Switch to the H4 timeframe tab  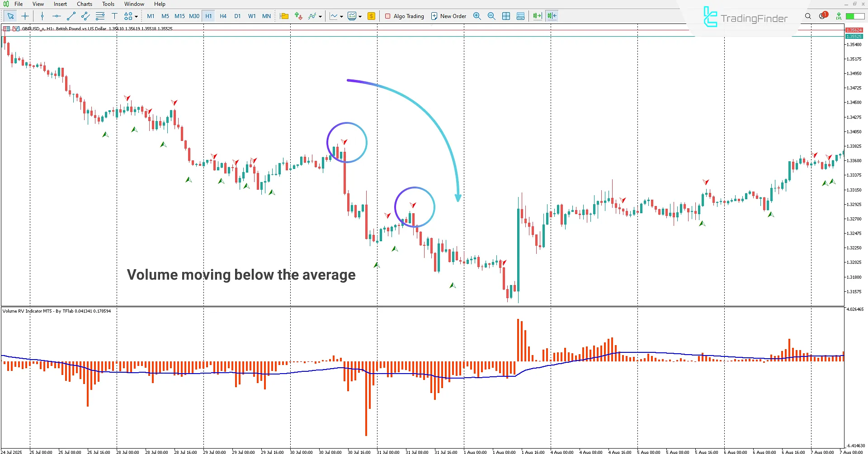223,16
